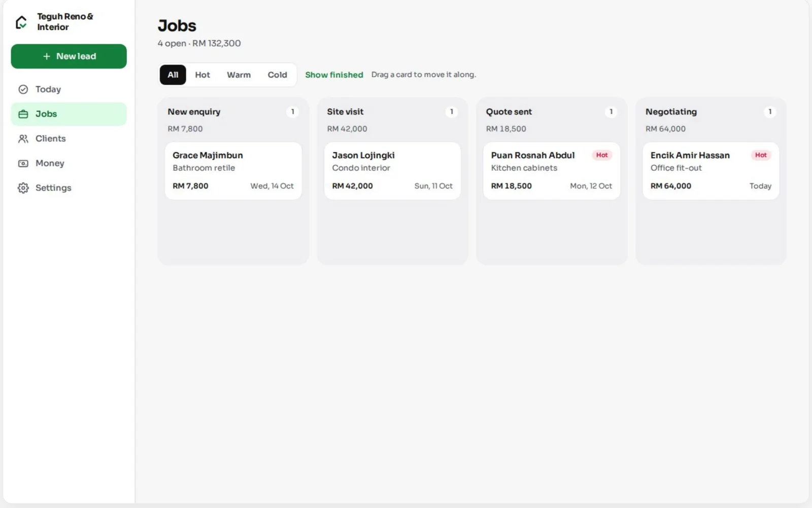This screenshot has height=508, width=812.
Task: Click the Wed, 14 Oct date
Action: [x=272, y=186]
